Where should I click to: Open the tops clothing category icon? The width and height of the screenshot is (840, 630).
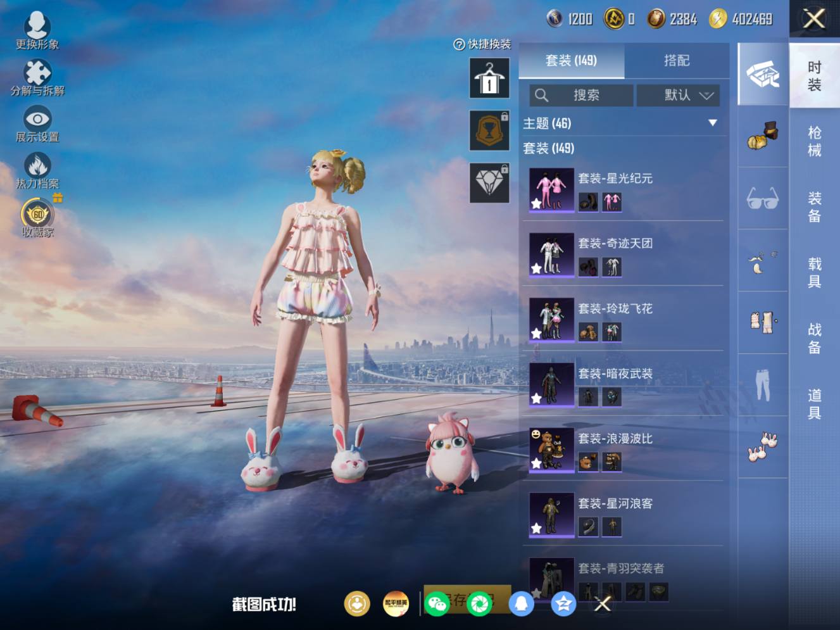pos(763,322)
